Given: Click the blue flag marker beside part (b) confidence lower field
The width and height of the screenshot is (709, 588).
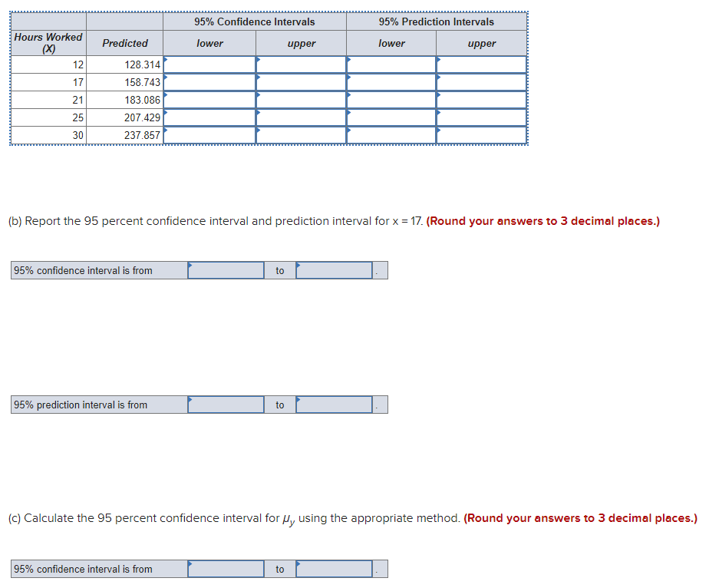Looking at the screenshot, I should coord(190,266).
